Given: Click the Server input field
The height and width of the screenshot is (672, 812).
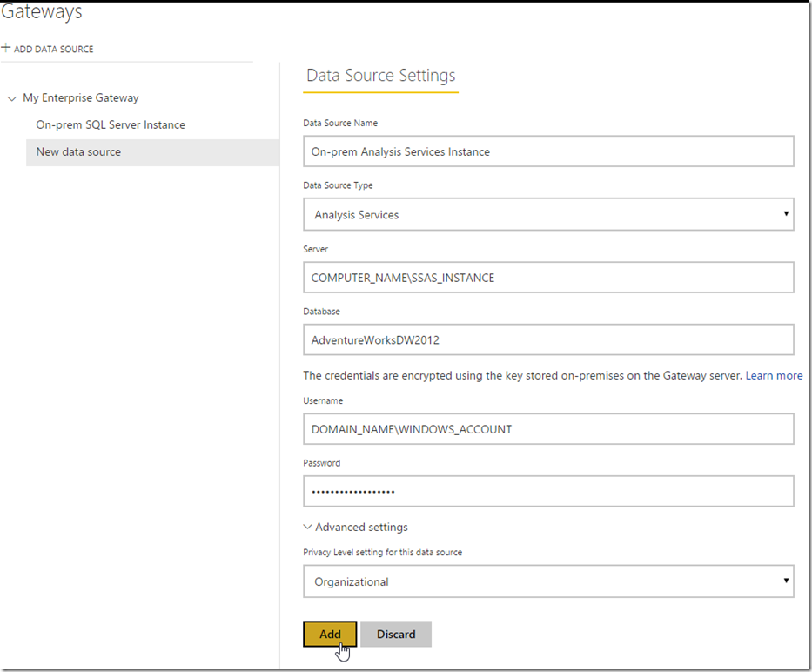Looking at the screenshot, I should pos(548,277).
